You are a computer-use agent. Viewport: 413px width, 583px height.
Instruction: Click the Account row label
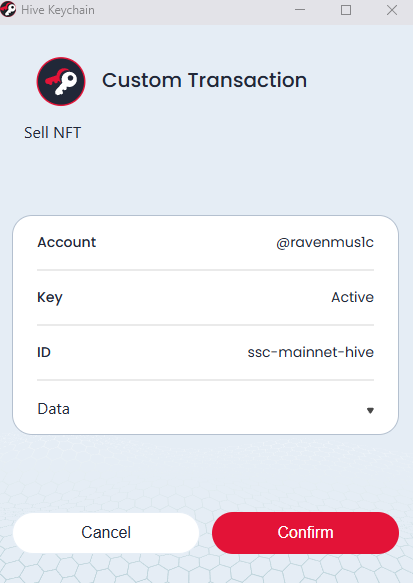67,242
